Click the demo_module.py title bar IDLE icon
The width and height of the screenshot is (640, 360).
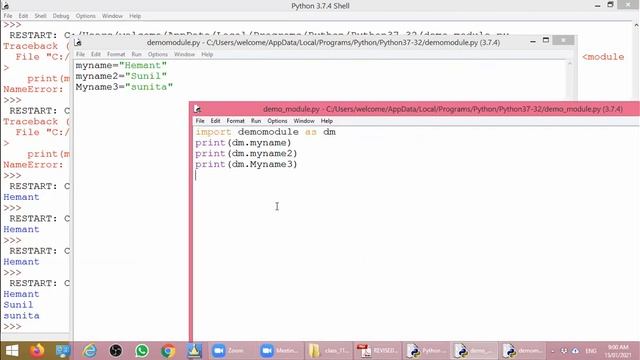[x=198, y=109]
